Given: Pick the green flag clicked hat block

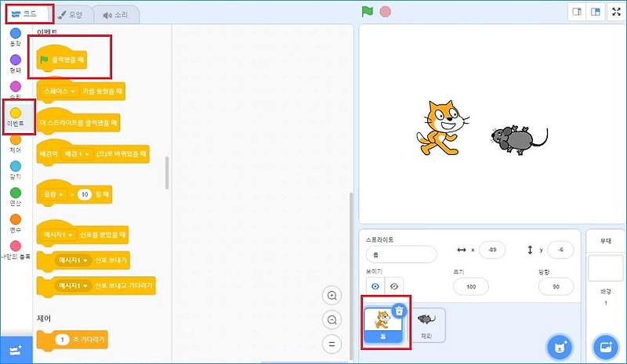Looking at the screenshot, I should (x=62, y=59).
